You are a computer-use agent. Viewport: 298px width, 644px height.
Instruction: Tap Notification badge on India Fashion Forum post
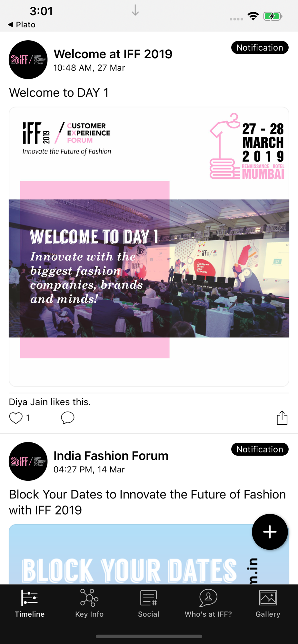tap(260, 449)
